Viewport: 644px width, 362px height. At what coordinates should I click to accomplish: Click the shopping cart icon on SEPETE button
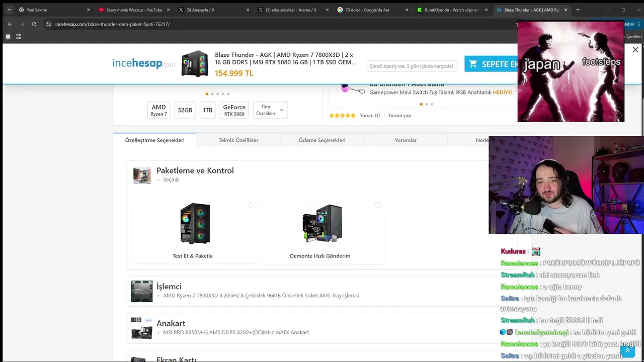point(473,64)
